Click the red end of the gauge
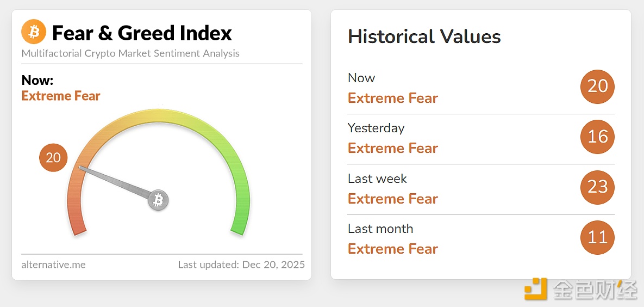 (x=78, y=226)
